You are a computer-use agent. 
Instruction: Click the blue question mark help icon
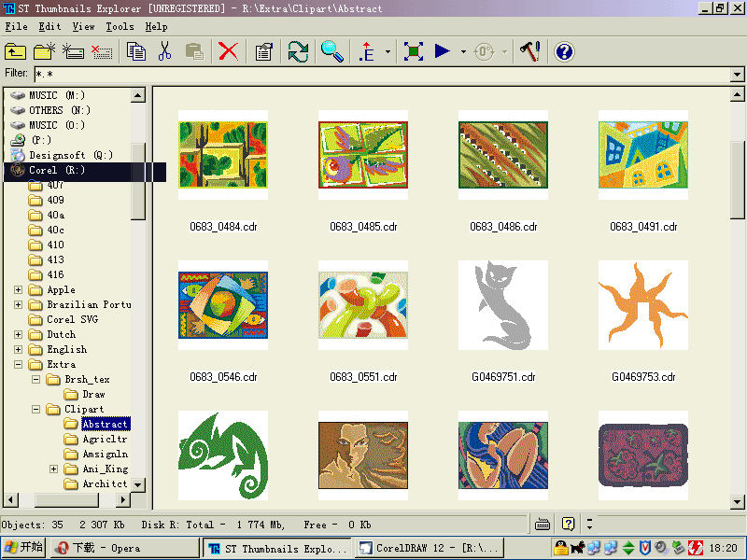pos(565,51)
